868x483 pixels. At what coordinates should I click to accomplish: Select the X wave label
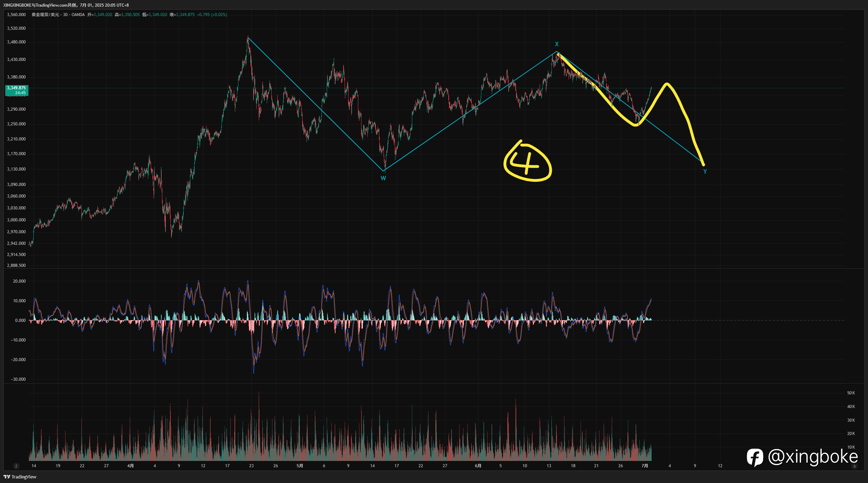[x=557, y=44]
